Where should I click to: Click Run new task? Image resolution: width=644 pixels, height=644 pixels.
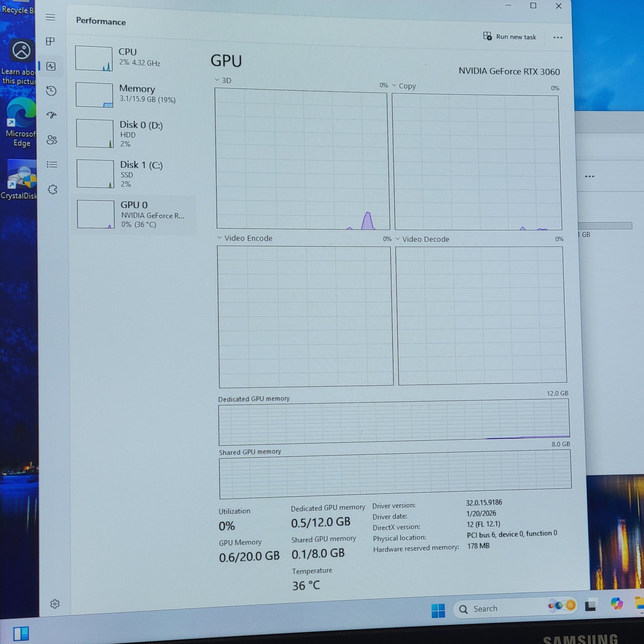[x=510, y=36]
